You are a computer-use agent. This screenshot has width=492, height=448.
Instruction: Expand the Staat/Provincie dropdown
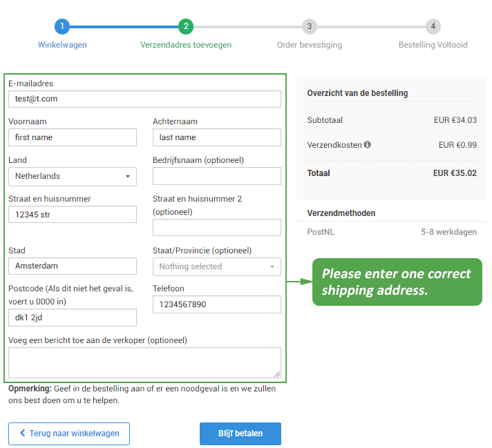coord(216,266)
